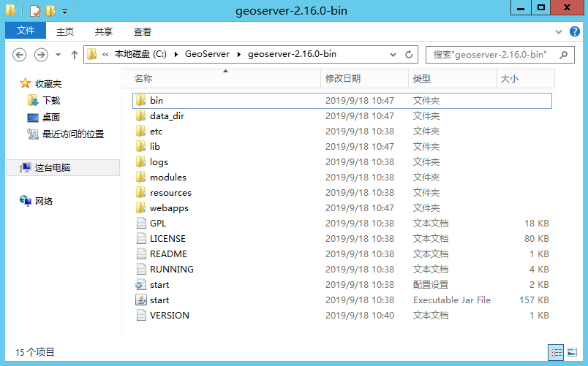Select the logs folder icon
Viewport: 588px width, 366px height.
(140, 162)
